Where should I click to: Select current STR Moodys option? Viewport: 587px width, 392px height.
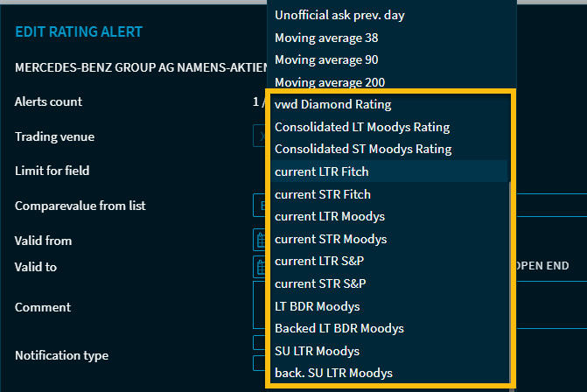[330, 239]
